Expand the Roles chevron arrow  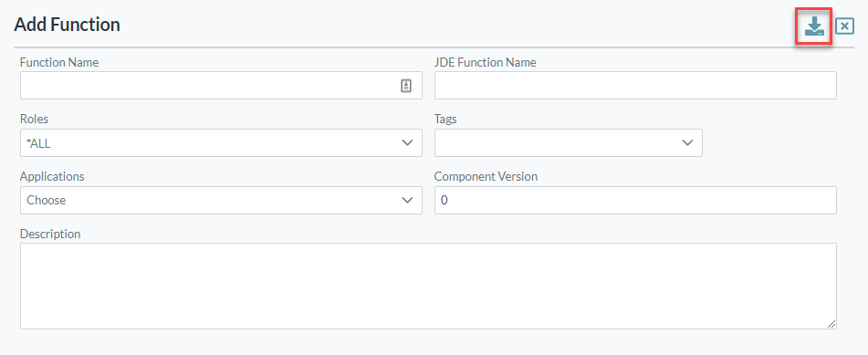[x=407, y=143]
